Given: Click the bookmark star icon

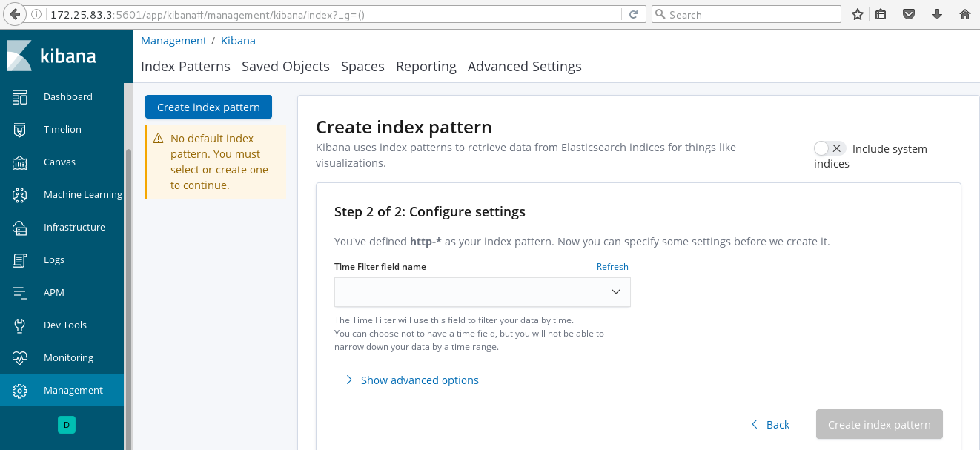Looking at the screenshot, I should pos(858,14).
